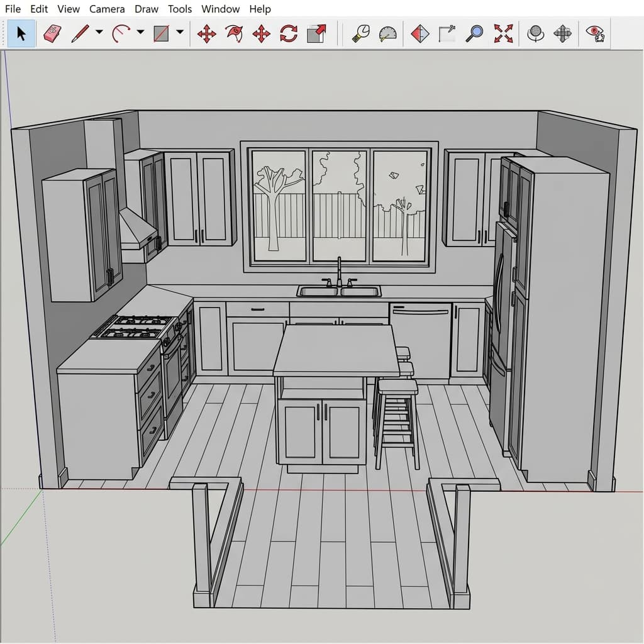Pick the pink Eraser tool
This screenshot has height=644, width=644.
52,33
